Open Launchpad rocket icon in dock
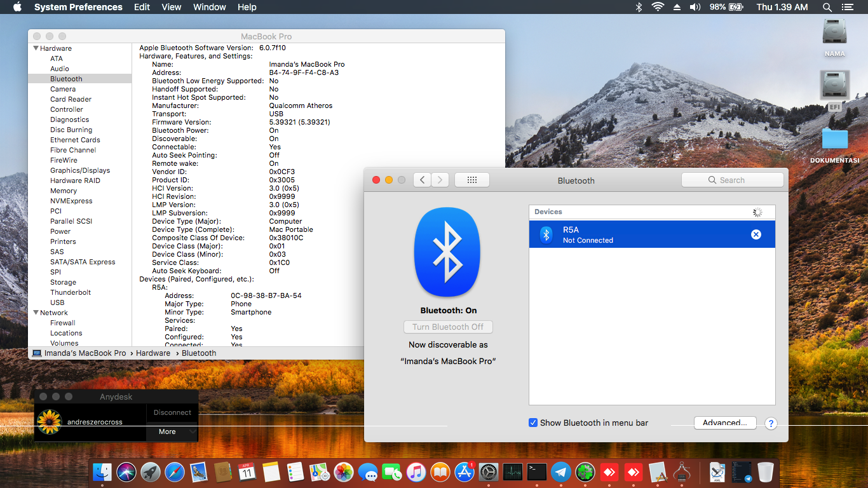The width and height of the screenshot is (868, 488). click(151, 471)
